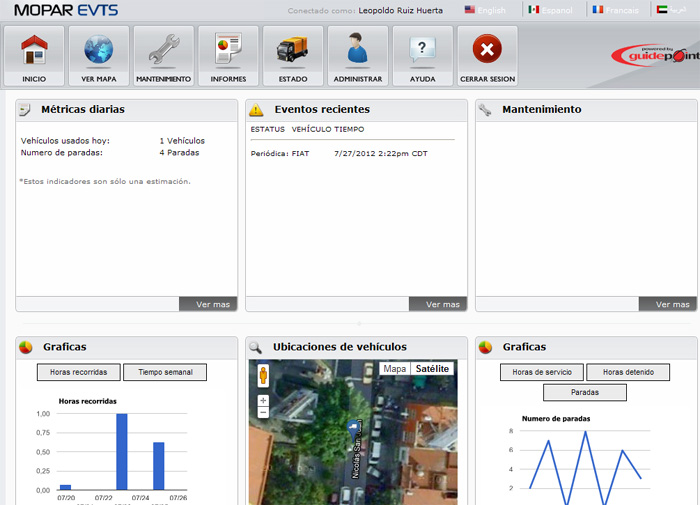The height and width of the screenshot is (505, 700).
Task: Click the username Leopoldo Ruiz Huerta
Action: pos(400,10)
